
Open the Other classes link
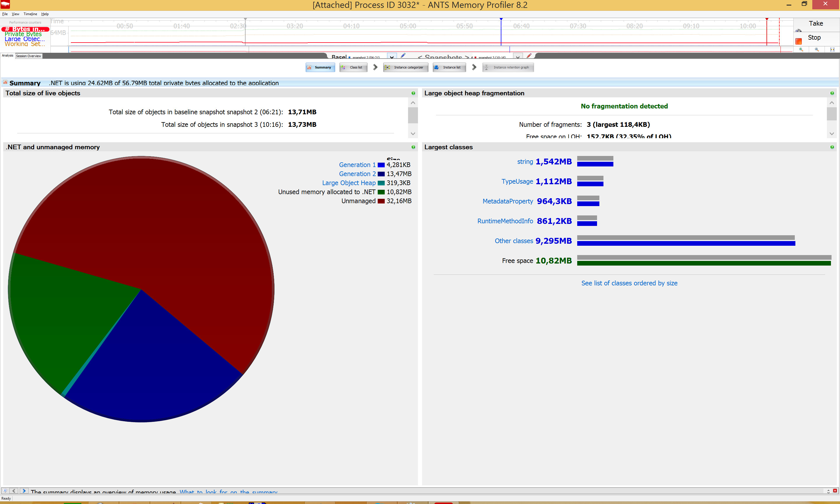[x=514, y=241]
